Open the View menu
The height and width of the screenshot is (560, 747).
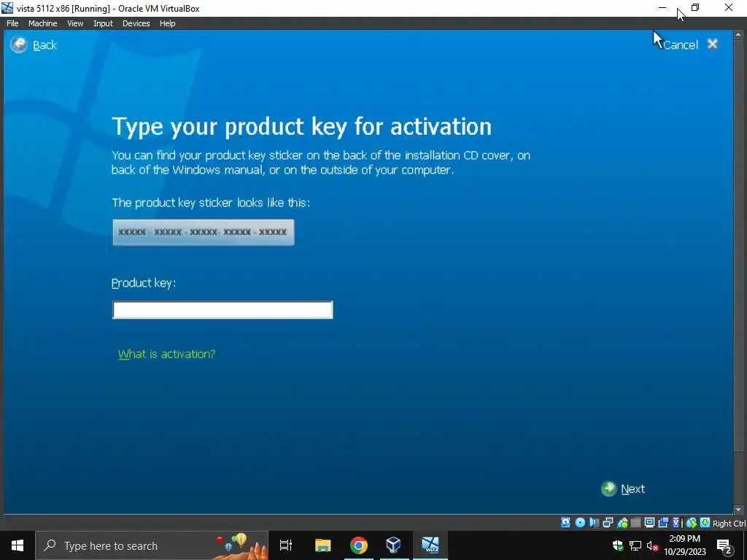coord(75,23)
